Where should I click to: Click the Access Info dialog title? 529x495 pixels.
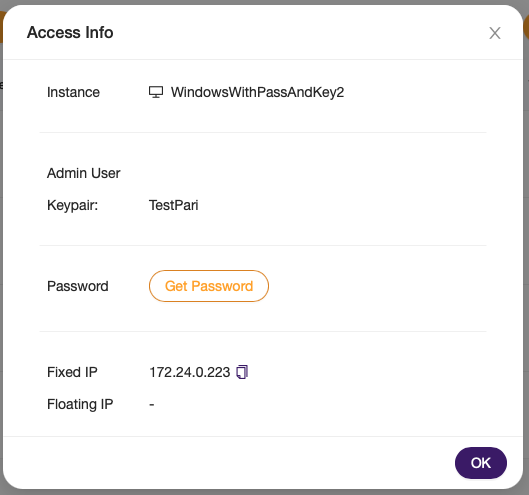coord(70,33)
